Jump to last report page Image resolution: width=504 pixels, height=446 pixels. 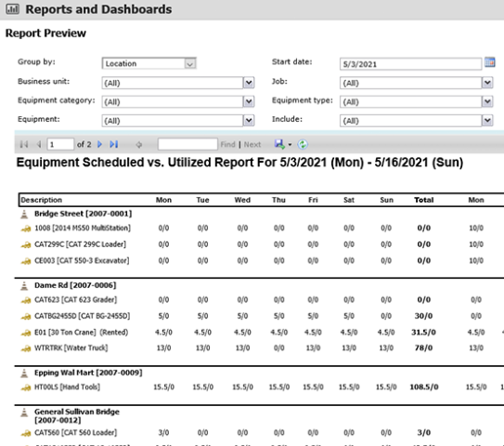(x=114, y=144)
